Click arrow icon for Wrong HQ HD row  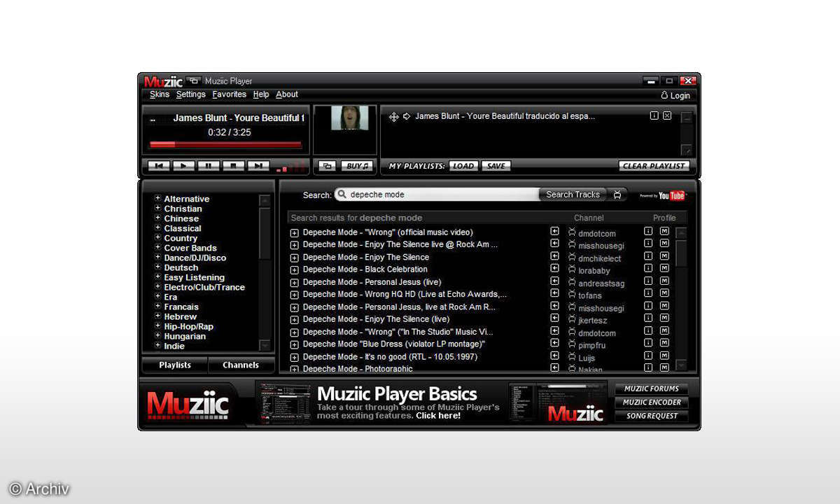pos(554,293)
